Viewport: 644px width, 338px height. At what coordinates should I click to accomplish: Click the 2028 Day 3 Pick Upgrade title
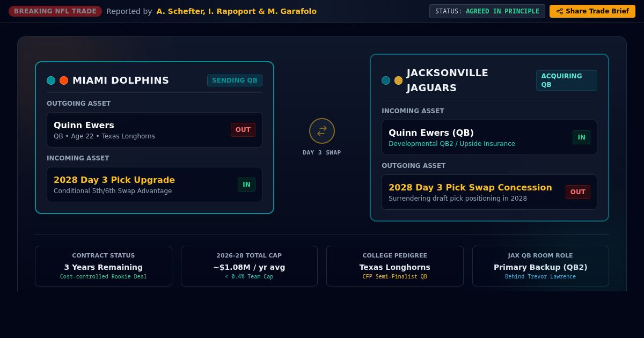(x=114, y=180)
